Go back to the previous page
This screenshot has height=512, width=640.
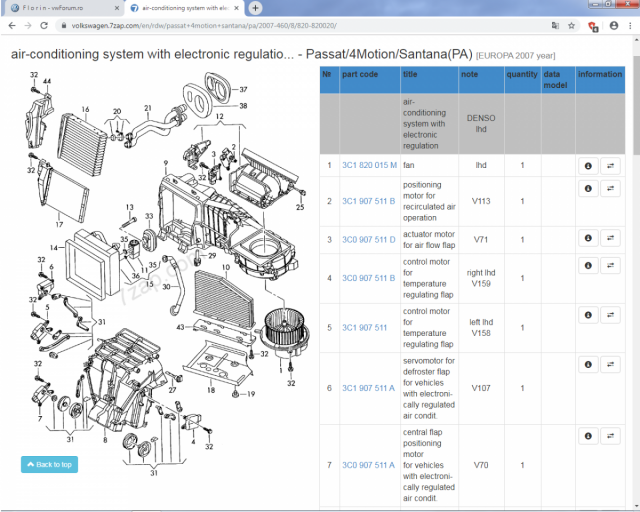coord(9,24)
